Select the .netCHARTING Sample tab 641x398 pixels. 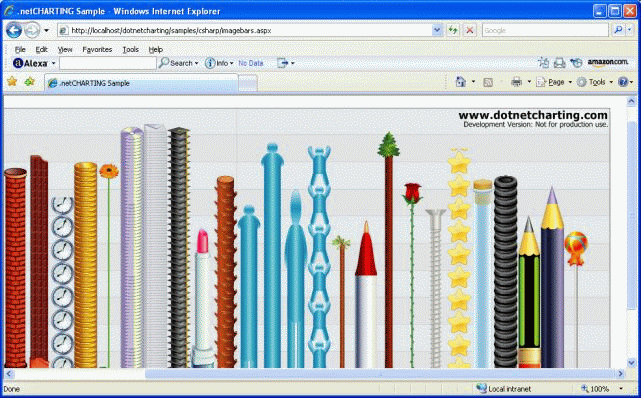point(141,83)
